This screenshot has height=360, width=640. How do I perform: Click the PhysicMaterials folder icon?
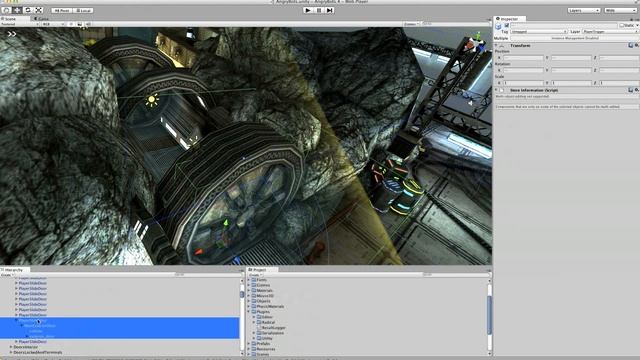[x=254, y=307]
